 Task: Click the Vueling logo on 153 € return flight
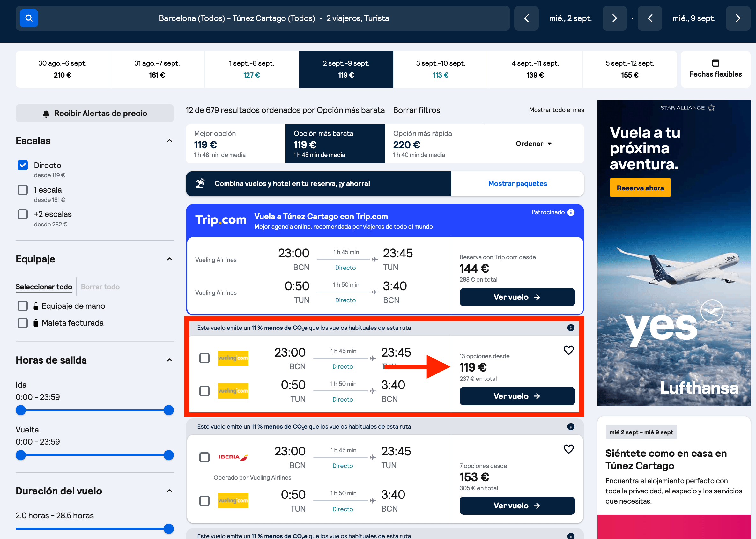[233, 501]
